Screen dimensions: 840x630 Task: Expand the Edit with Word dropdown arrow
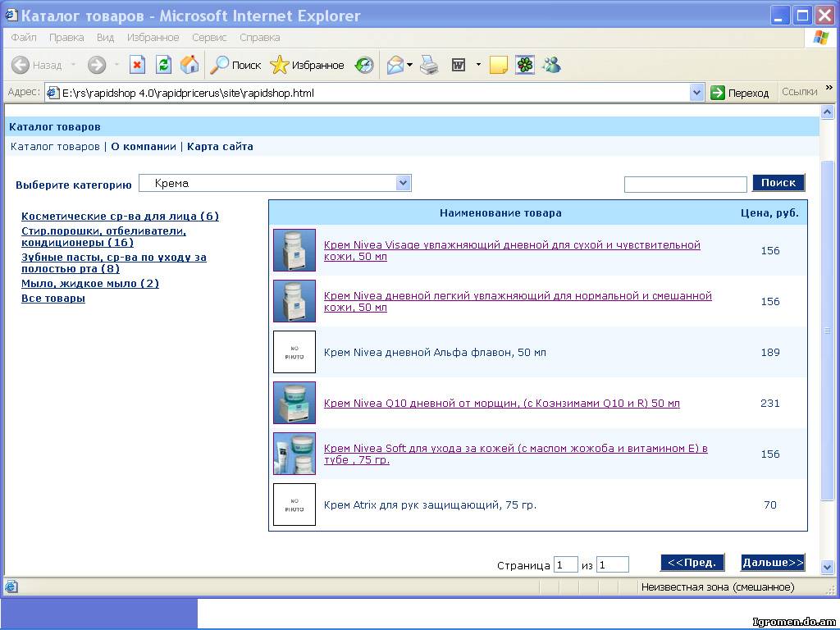point(478,66)
